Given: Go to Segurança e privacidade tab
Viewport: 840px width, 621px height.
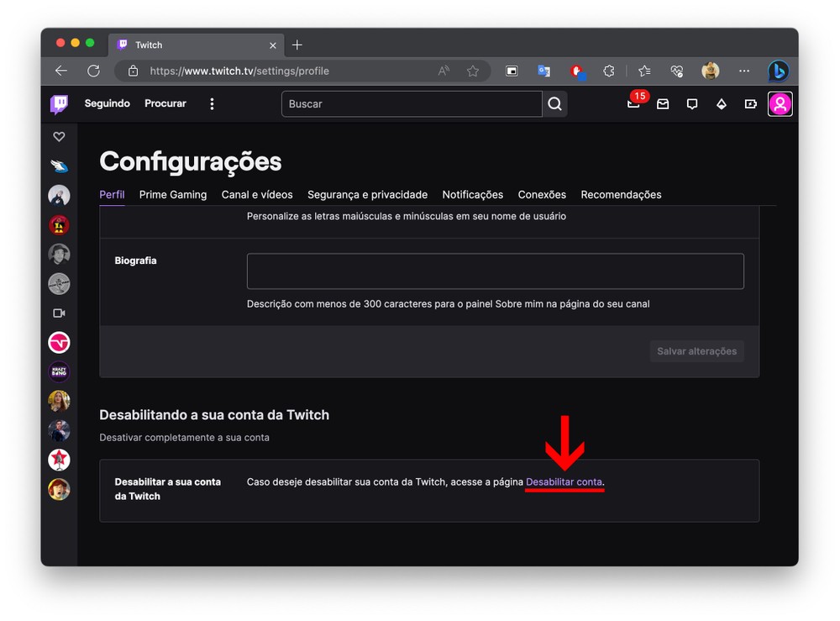Looking at the screenshot, I should (x=368, y=194).
